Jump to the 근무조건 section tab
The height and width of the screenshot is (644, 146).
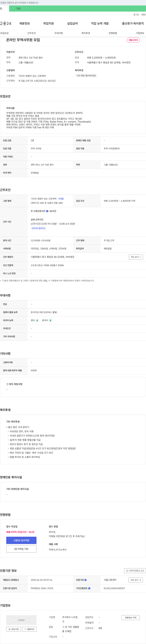tap(31, 33)
